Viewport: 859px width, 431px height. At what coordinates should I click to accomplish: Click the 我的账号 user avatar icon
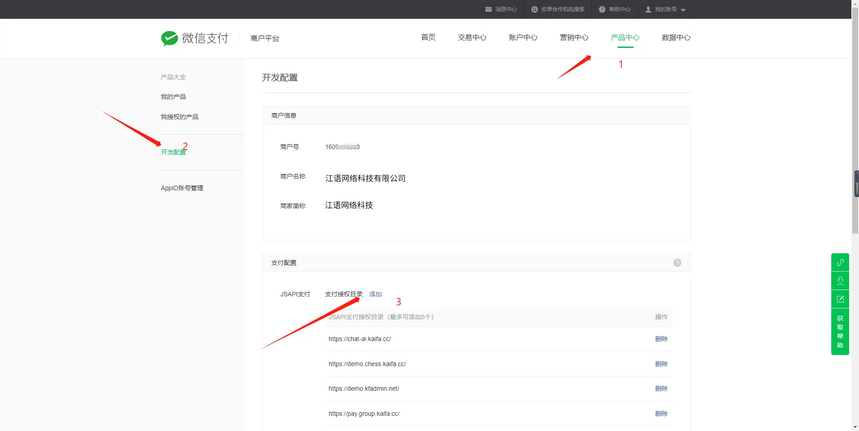[x=648, y=9]
